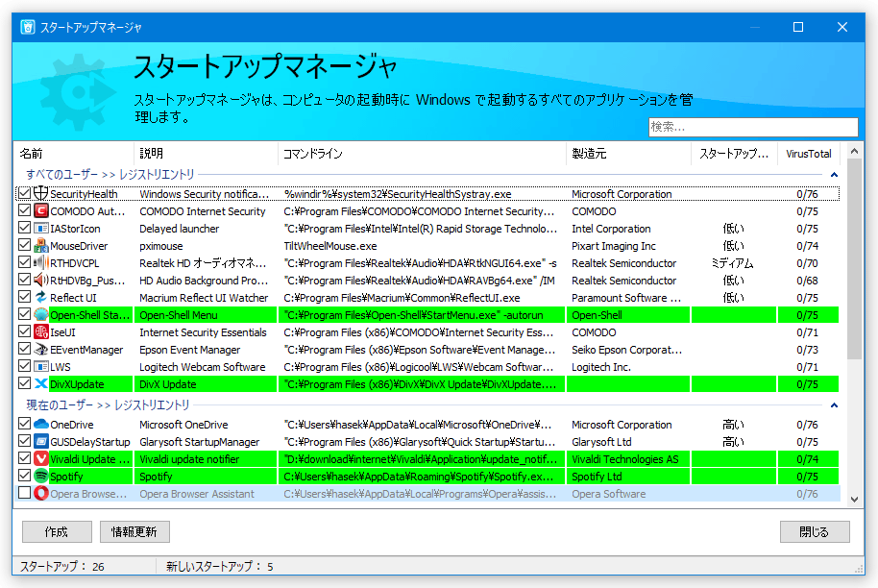Click the GUSDelayStartup icon
The height and width of the screenshot is (588, 878).
pyautogui.click(x=41, y=441)
